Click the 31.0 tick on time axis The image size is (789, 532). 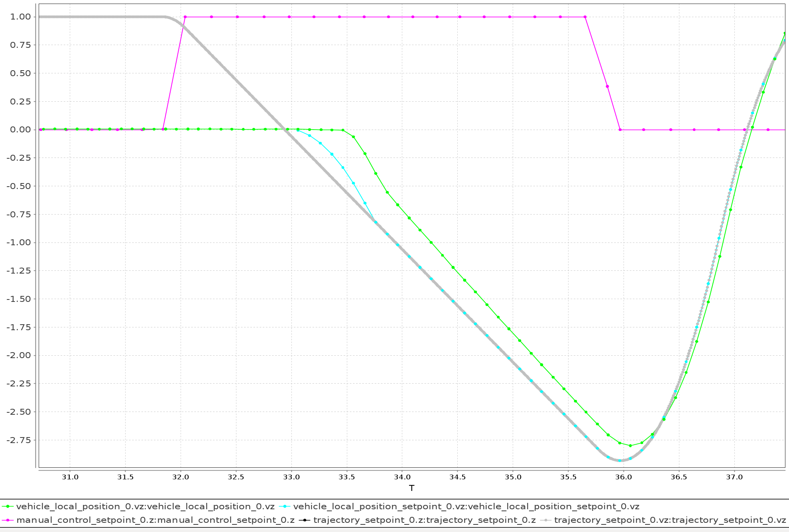tap(70, 477)
